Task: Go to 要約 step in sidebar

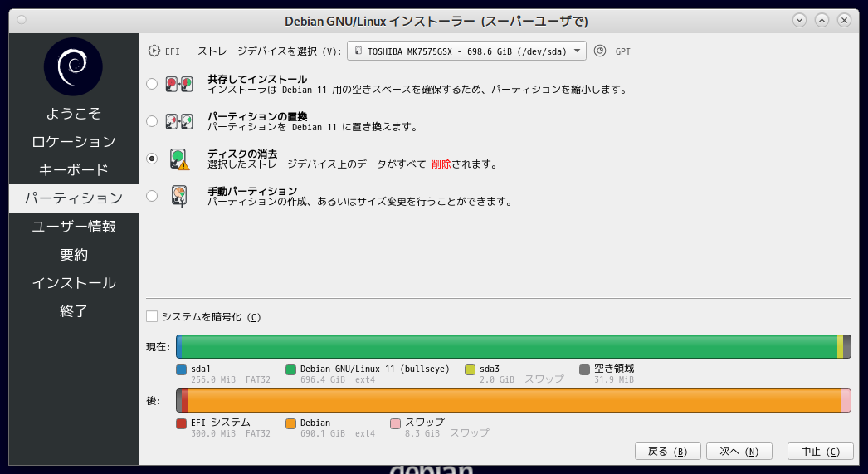Action: tap(74, 255)
